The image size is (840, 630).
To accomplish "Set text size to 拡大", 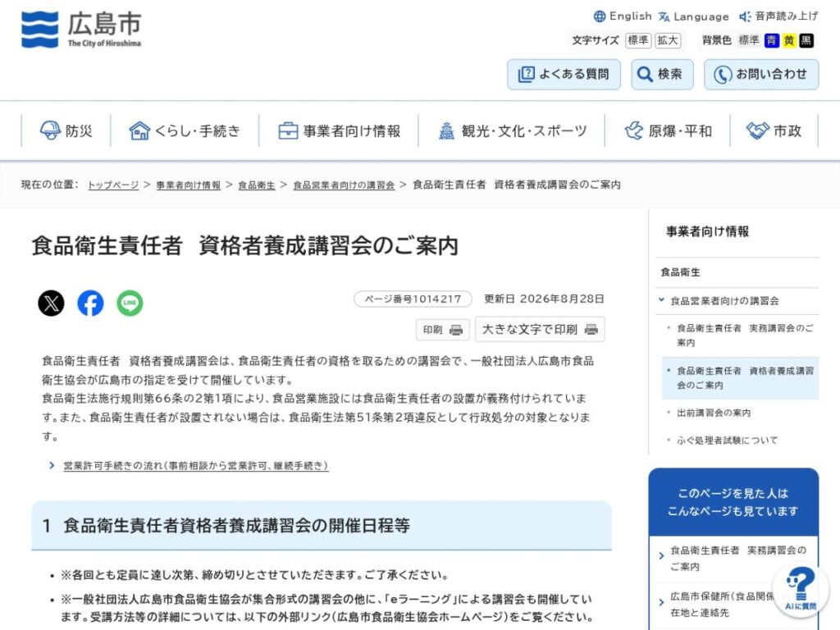I will point(668,40).
